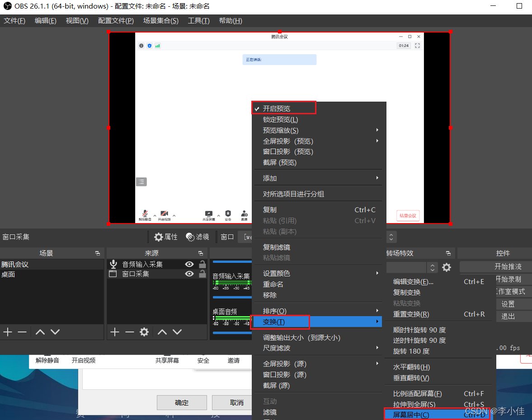
Task: Move scene down with arrow icon
Action: pos(55,332)
